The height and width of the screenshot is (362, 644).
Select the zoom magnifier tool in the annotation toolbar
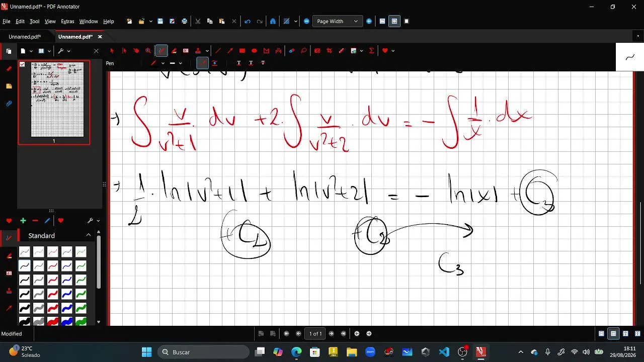point(148,50)
